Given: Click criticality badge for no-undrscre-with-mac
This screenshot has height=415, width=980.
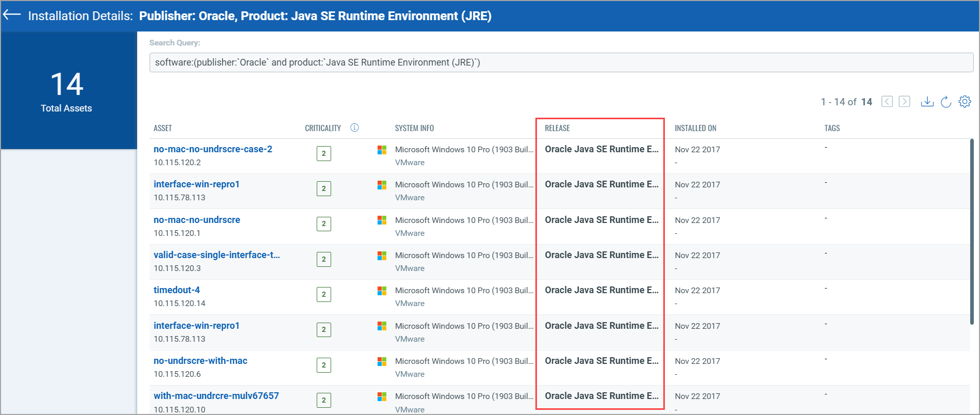Looking at the screenshot, I should point(324,365).
